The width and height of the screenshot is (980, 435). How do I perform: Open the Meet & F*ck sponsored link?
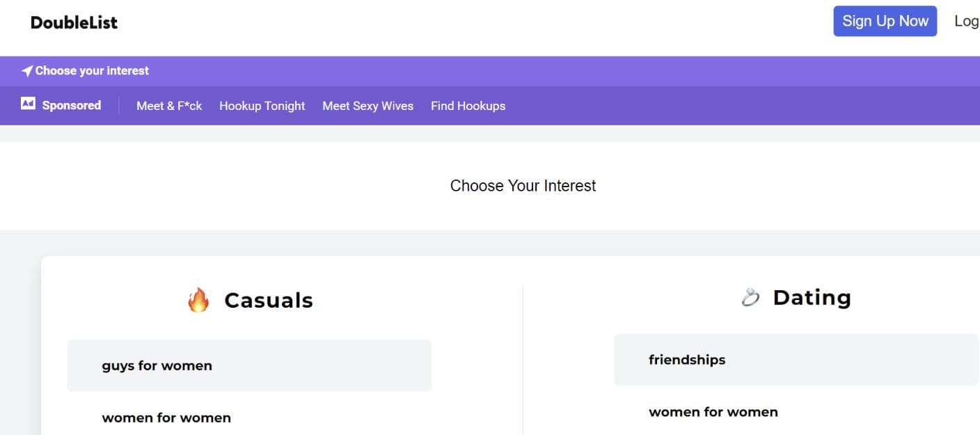(169, 106)
